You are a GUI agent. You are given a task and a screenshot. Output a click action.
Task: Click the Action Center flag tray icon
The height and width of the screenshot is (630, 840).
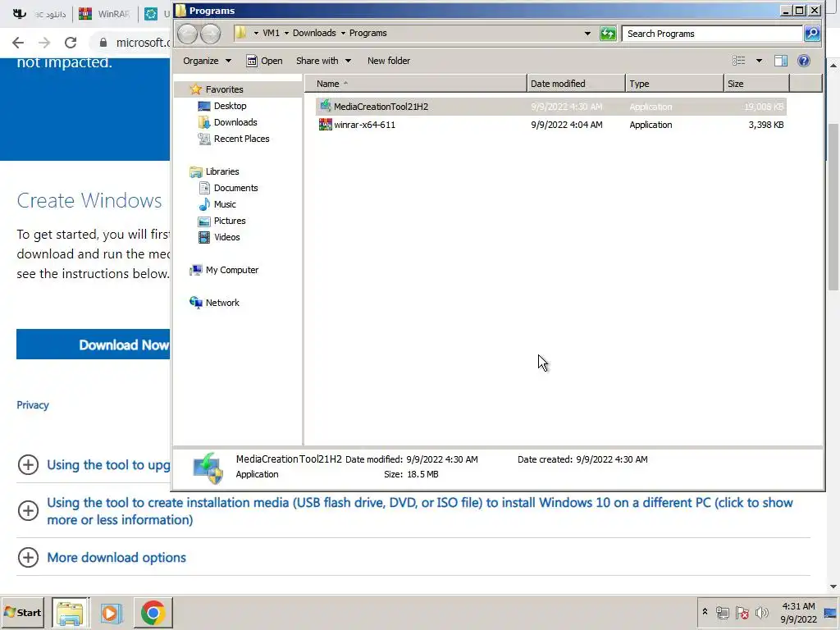coord(742,612)
